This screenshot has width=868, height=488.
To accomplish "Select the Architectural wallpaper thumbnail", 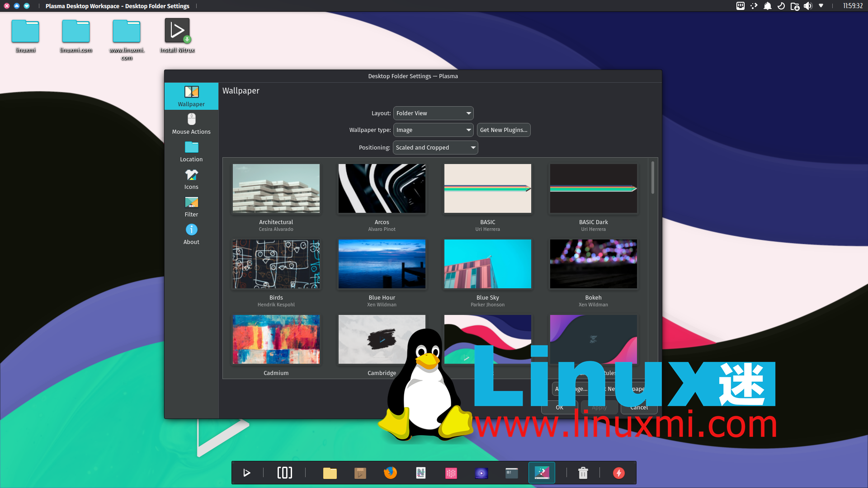I will [x=276, y=188].
